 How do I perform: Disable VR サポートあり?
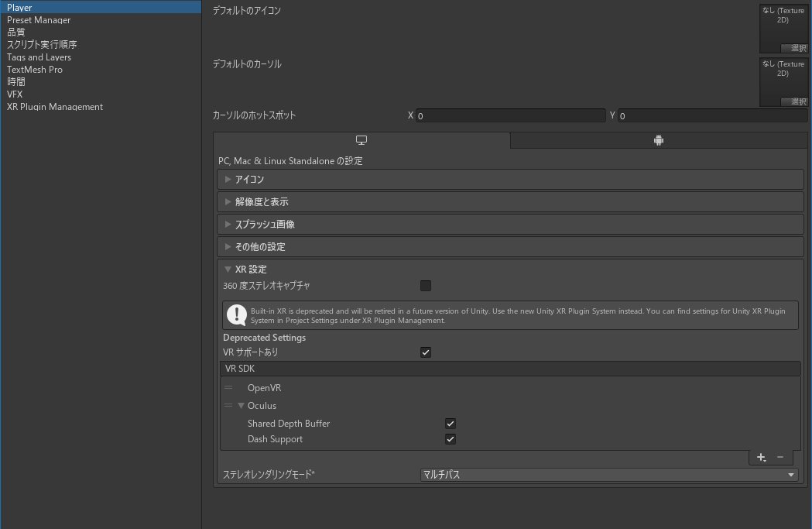(x=425, y=352)
